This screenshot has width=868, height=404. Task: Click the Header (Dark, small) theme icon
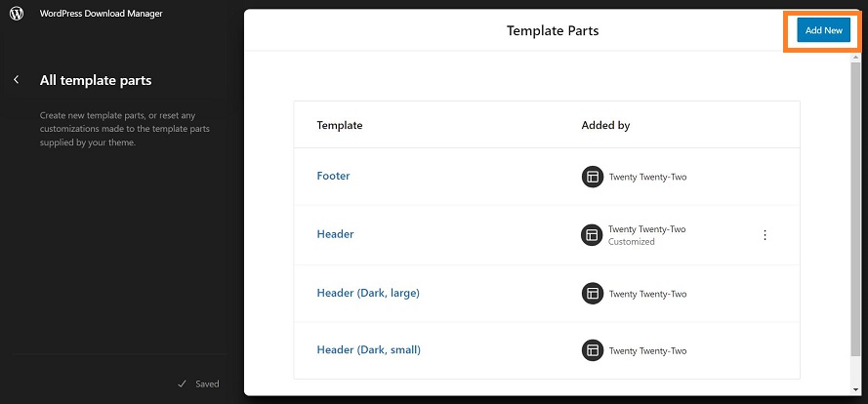pyautogui.click(x=593, y=350)
